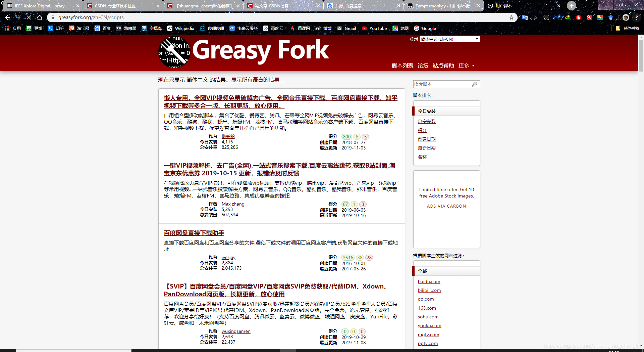Open author ivesjay profile
The image size is (644, 352).
228,258
